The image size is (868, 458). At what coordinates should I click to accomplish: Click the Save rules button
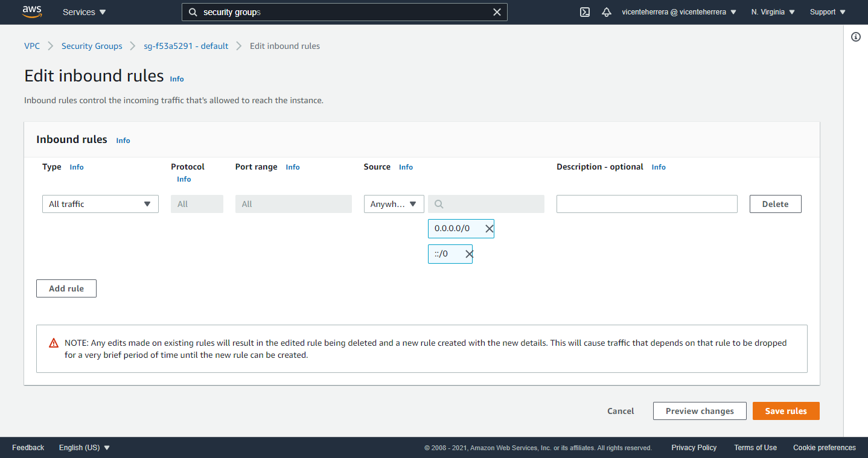coord(786,411)
